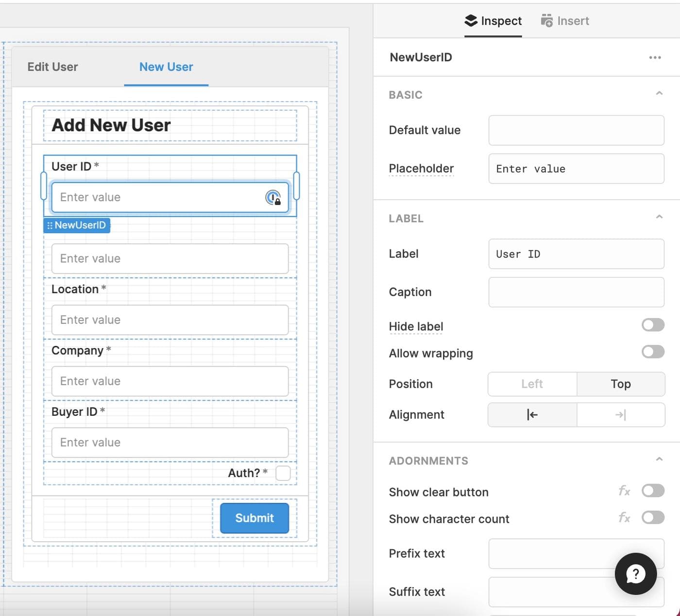Open the three-dot menu for NewUserID
The height and width of the screenshot is (616, 680).
point(655,57)
